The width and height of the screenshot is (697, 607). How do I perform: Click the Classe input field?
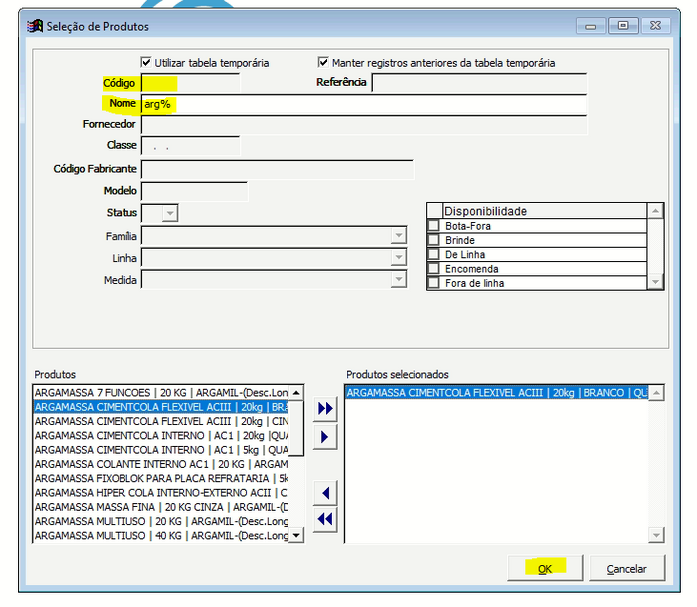pyautogui.click(x=190, y=146)
